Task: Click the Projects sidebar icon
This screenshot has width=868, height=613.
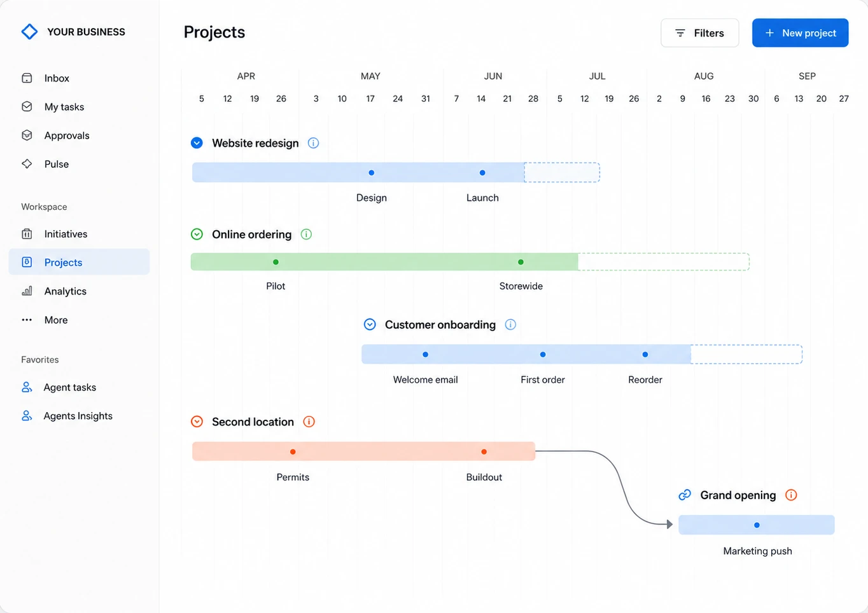Action: [x=27, y=262]
